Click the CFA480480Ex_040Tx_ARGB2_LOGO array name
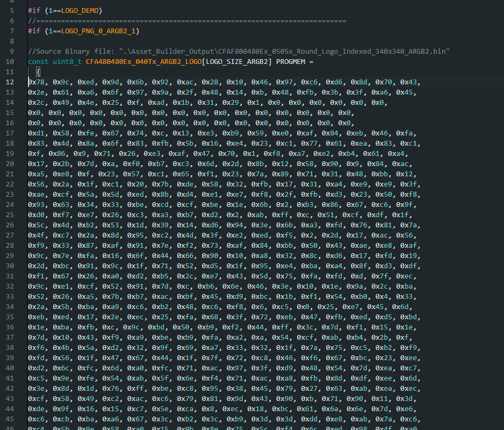Screen dimensions: 504x430 143,62
